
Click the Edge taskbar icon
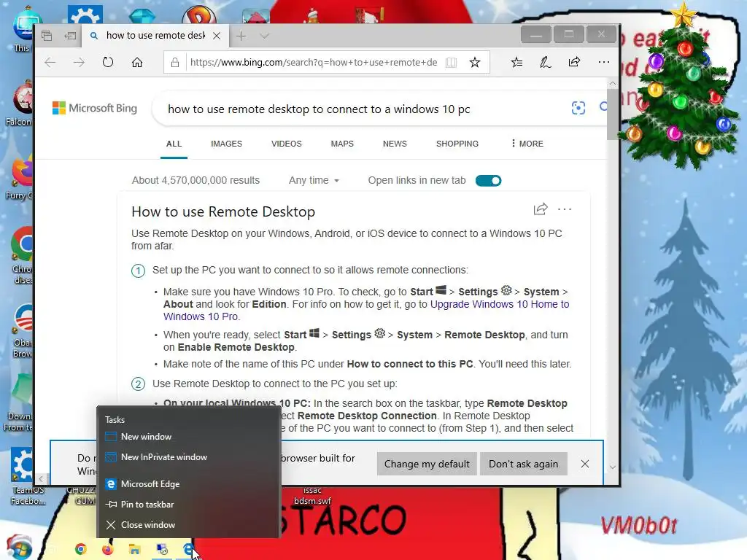(189, 549)
